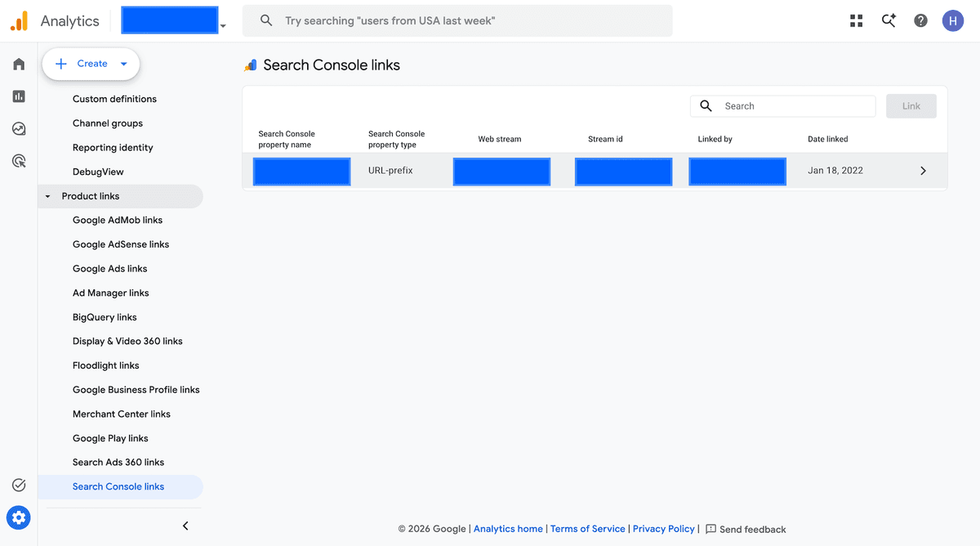980x546 pixels.
Task: Open the Analytics home footer link
Action: click(x=508, y=529)
